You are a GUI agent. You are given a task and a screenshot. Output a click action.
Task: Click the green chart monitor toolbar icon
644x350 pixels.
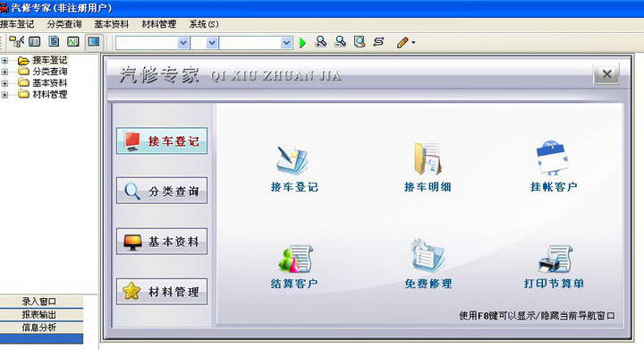[73, 41]
